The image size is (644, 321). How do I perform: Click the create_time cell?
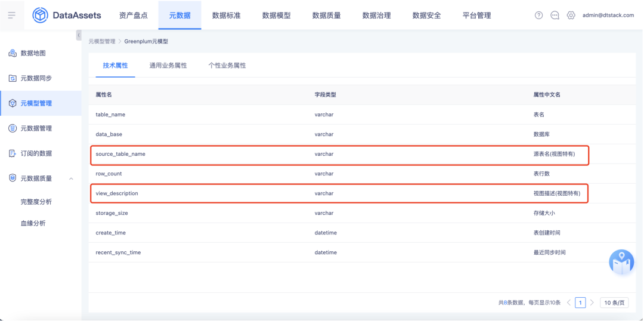click(x=111, y=233)
